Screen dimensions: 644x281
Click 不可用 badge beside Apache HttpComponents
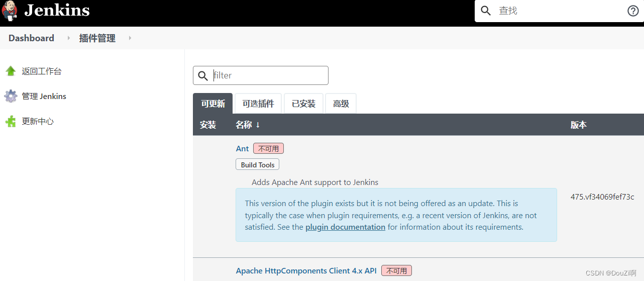(397, 271)
